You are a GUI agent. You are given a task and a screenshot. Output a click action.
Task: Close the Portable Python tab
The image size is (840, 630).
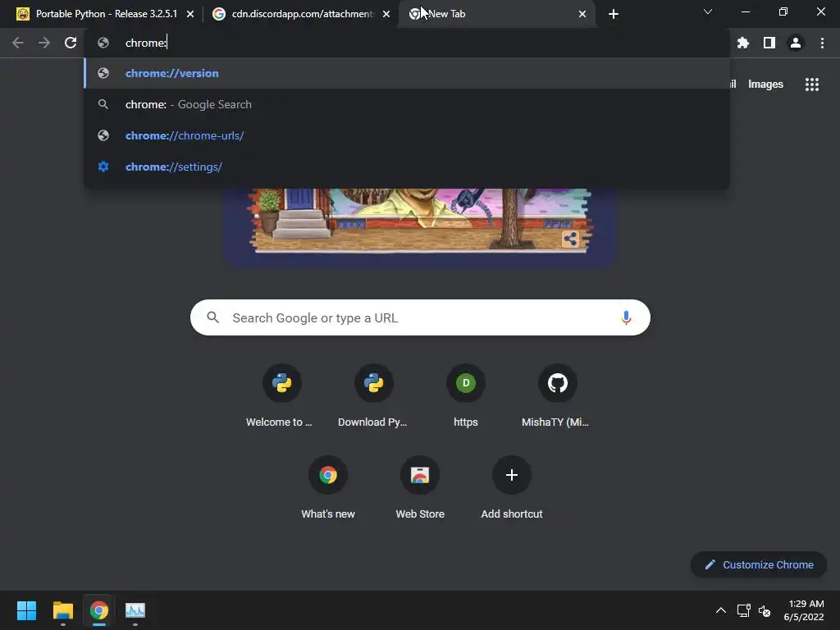tap(190, 14)
